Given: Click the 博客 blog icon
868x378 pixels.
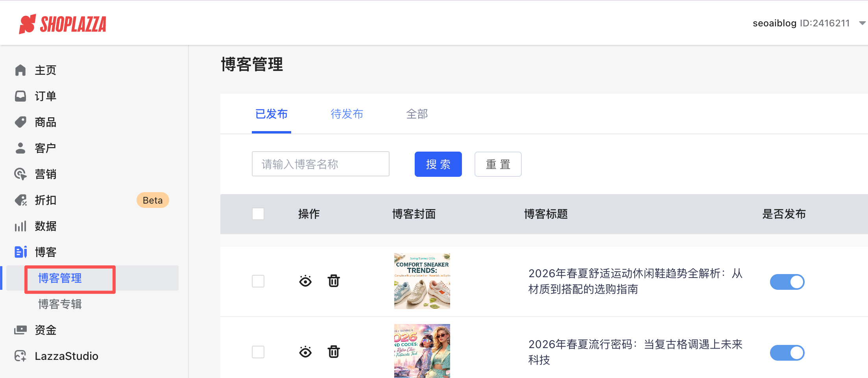Looking at the screenshot, I should pyautogui.click(x=20, y=252).
